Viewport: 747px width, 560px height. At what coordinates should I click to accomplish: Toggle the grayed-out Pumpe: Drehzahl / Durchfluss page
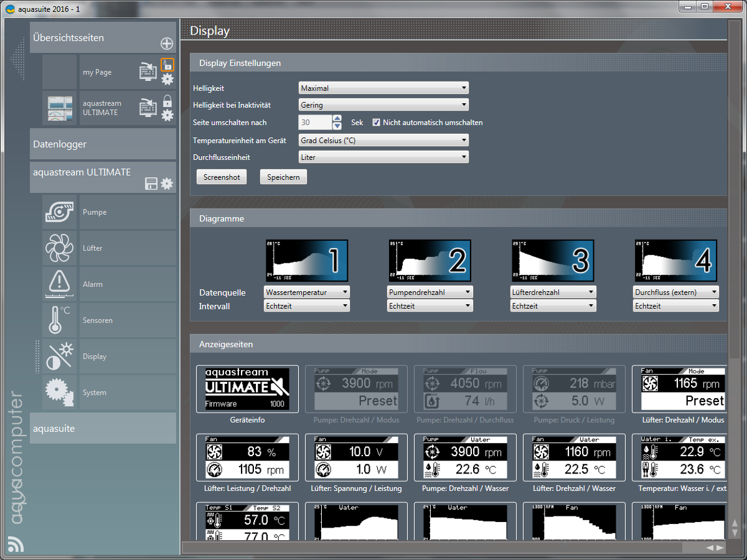pyautogui.click(x=465, y=389)
